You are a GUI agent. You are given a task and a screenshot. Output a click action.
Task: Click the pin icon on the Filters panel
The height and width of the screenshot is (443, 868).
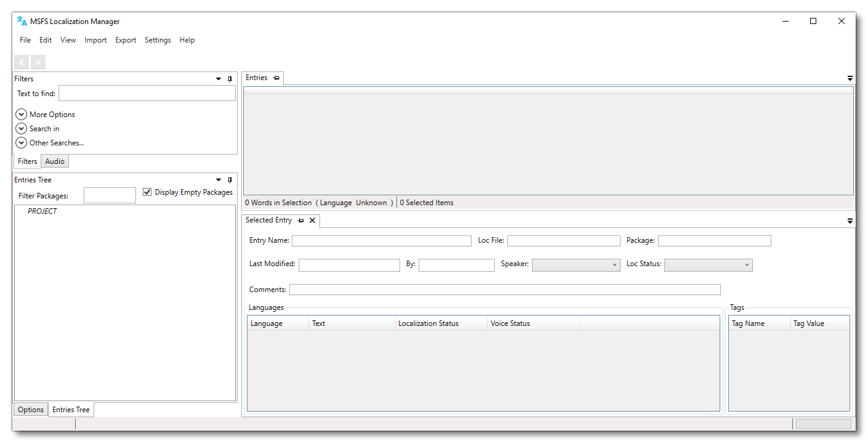pyautogui.click(x=229, y=78)
